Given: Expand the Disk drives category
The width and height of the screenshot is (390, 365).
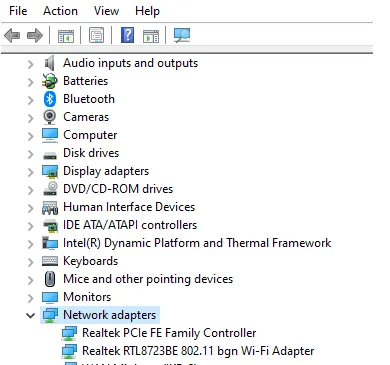Looking at the screenshot, I should pos(31,154).
